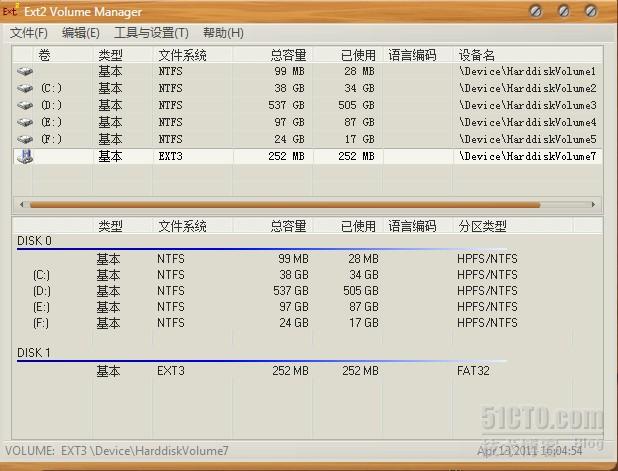Screen dimensions: 618x471
Task: Sort top list by 总容量 column header
Action: [x=273, y=55]
